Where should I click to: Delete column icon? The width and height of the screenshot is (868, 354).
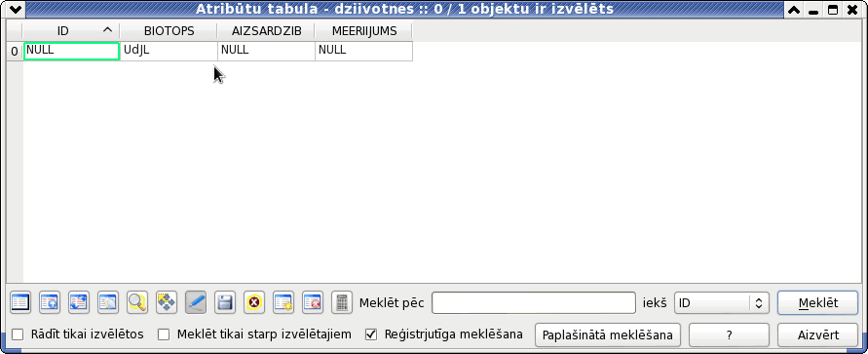(313, 302)
